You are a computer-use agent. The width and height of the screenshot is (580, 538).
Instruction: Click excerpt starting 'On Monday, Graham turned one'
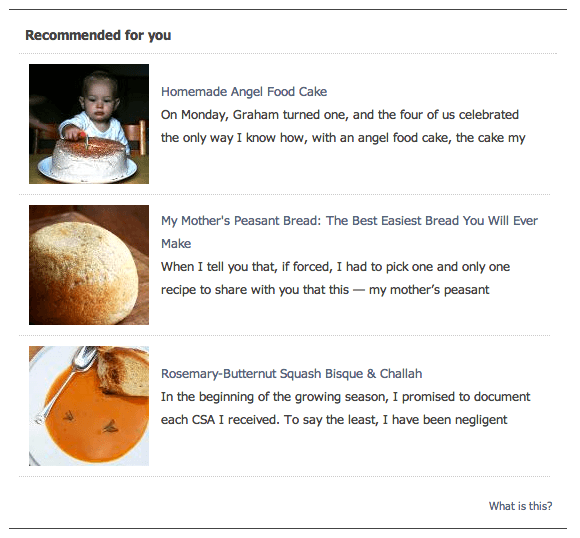[343, 126]
